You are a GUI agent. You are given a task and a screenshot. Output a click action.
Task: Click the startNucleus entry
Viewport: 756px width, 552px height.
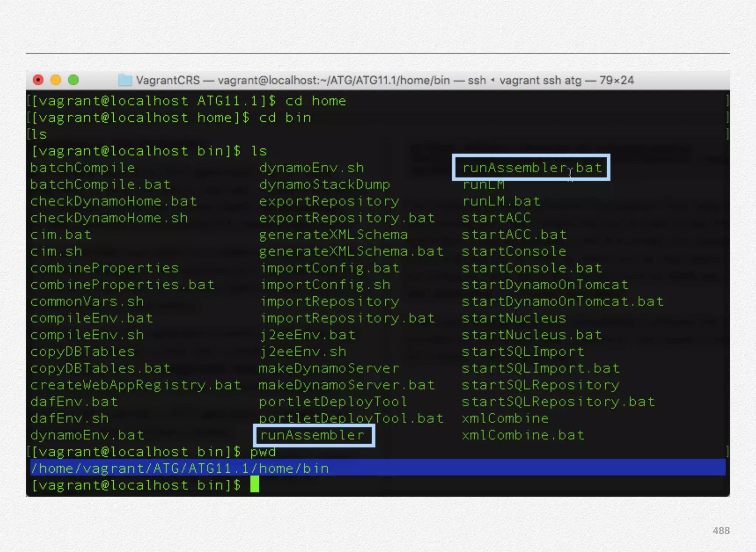point(513,318)
